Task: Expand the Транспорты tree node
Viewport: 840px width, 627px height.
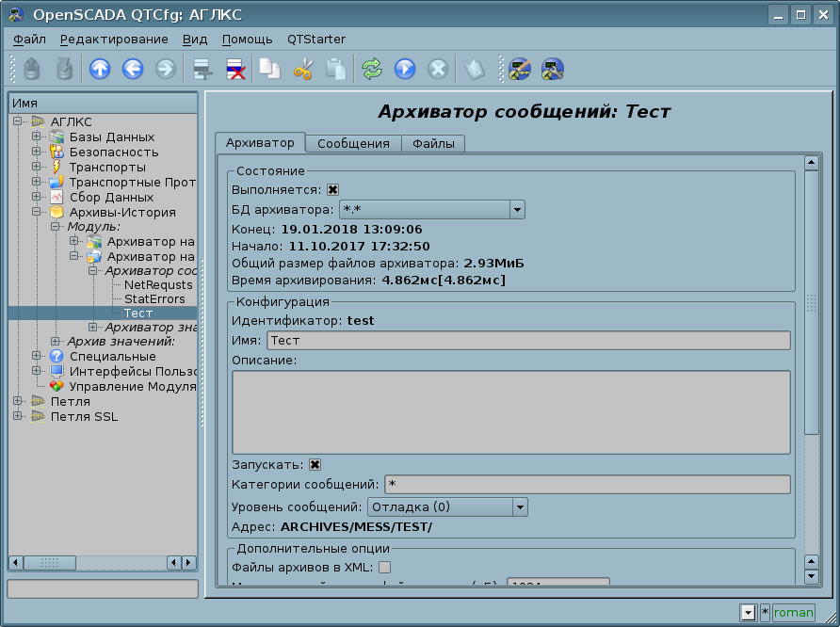Action: (x=37, y=166)
